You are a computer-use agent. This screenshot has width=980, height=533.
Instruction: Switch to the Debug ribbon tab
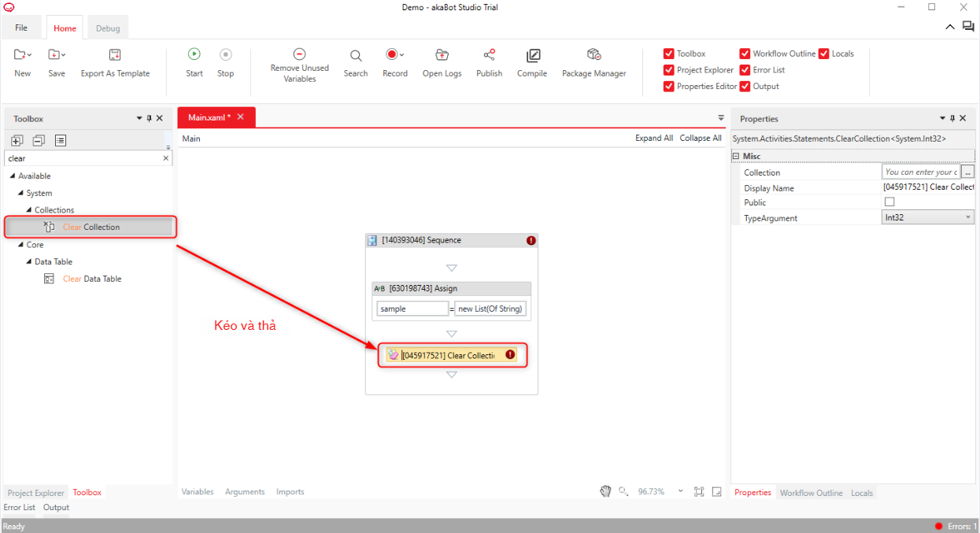click(108, 28)
